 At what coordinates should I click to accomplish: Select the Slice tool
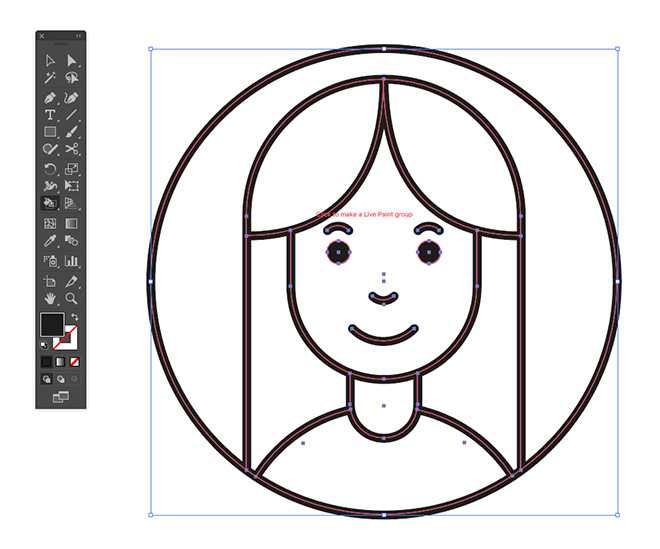tap(71, 281)
